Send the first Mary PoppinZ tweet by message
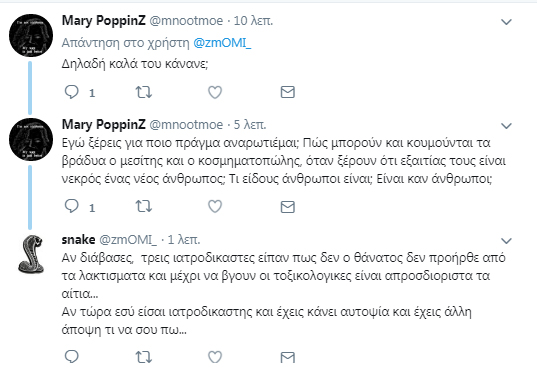538x371 pixels. pos(288,92)
